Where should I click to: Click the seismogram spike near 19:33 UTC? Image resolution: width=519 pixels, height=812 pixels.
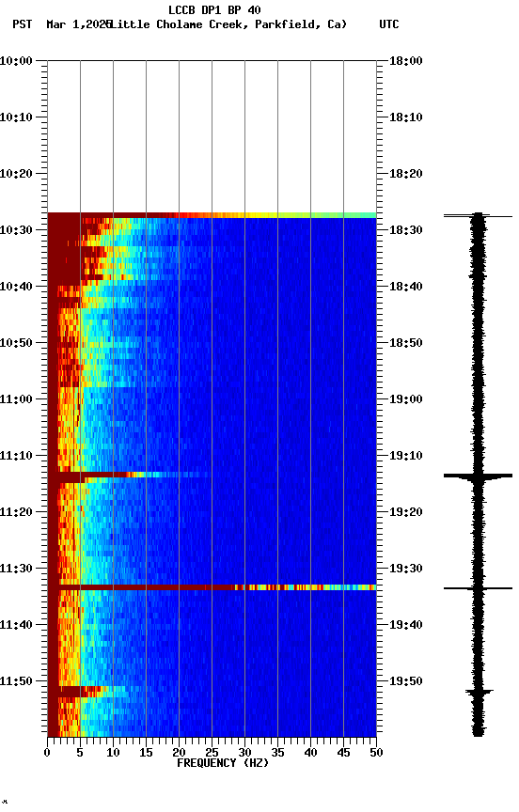478,588
